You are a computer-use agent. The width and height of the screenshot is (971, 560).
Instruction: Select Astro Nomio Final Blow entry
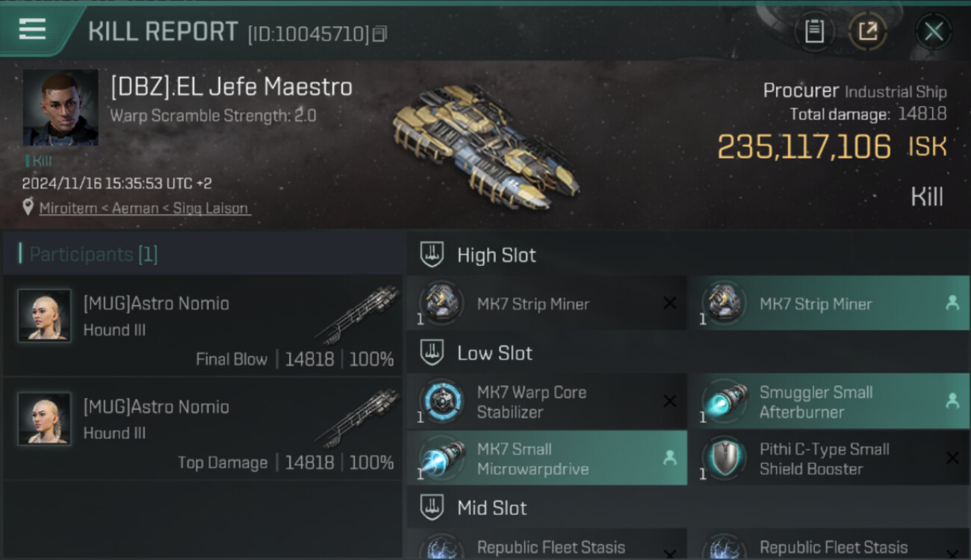(x=203, y=326)
